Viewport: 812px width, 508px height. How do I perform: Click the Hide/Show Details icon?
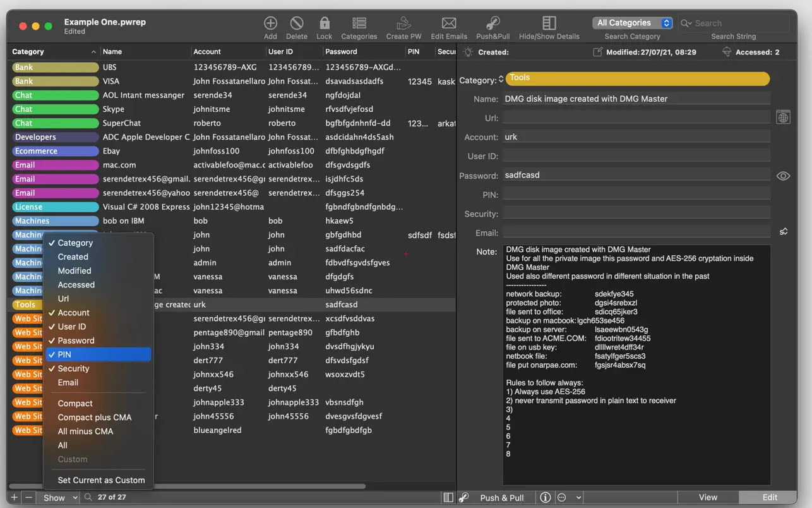[x=549, y=24]
